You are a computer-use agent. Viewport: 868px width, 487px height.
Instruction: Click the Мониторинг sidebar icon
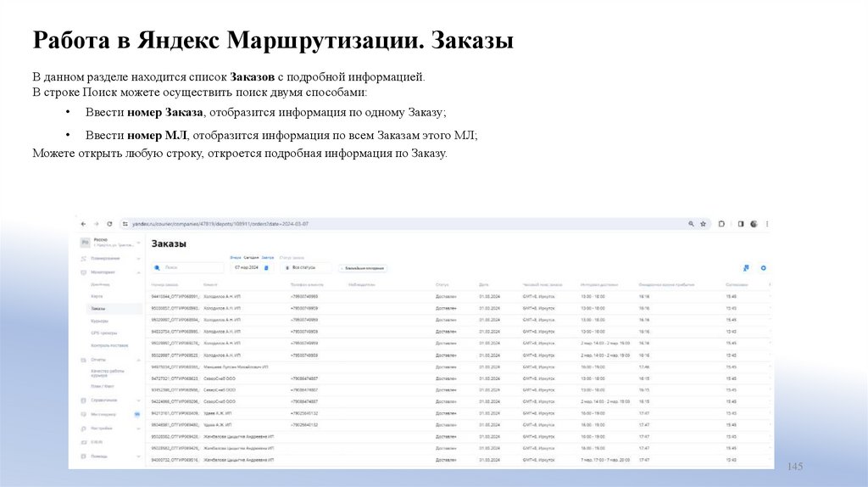(84, 272)
